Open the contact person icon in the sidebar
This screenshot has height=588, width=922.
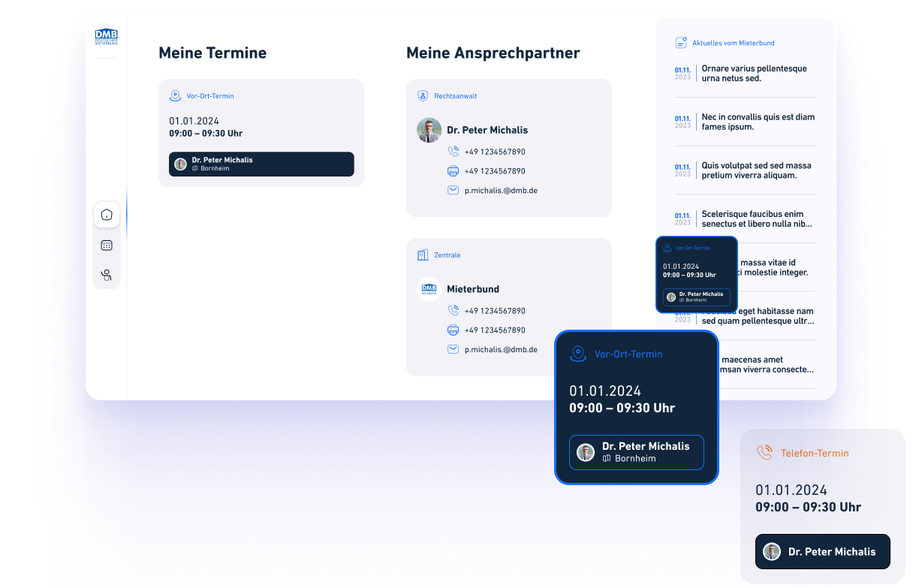pos(107,275)
